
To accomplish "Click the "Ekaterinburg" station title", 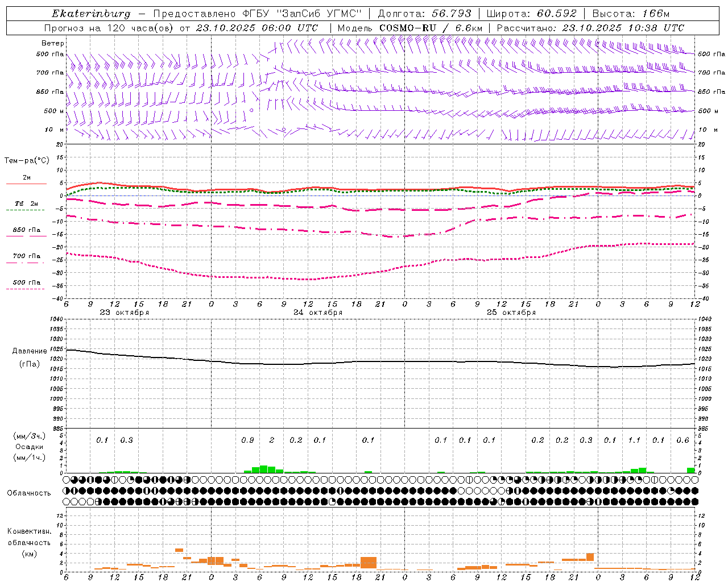I will (91, 14).
